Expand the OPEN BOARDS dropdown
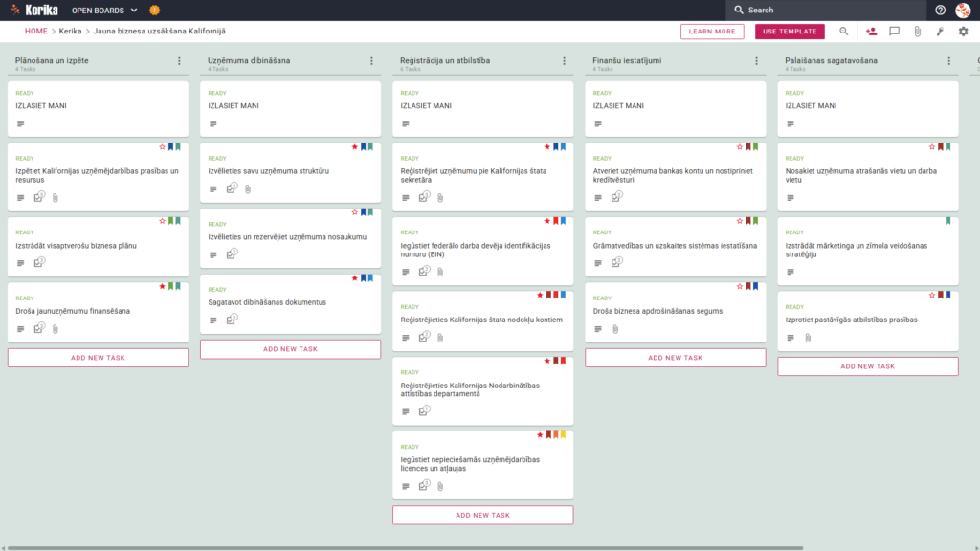The width and height of the screenshot is (980, 551). point(104,10)
